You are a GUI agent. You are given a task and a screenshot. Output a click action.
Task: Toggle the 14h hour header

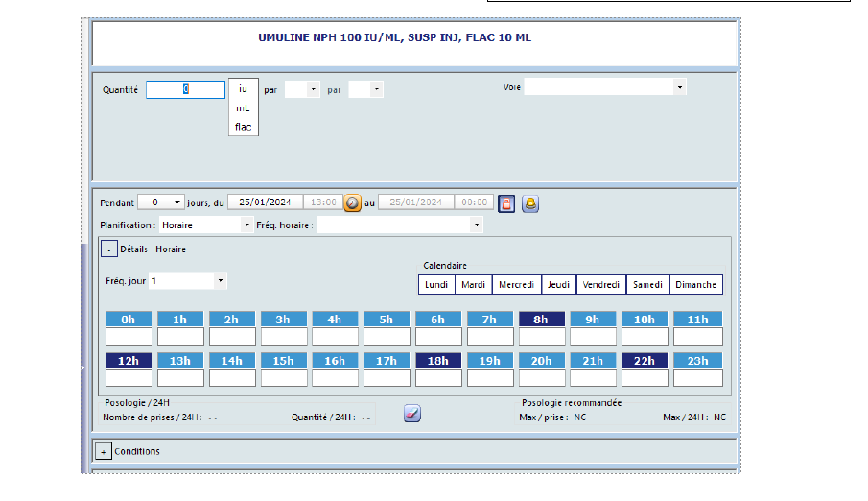click(x=232, y=361)
